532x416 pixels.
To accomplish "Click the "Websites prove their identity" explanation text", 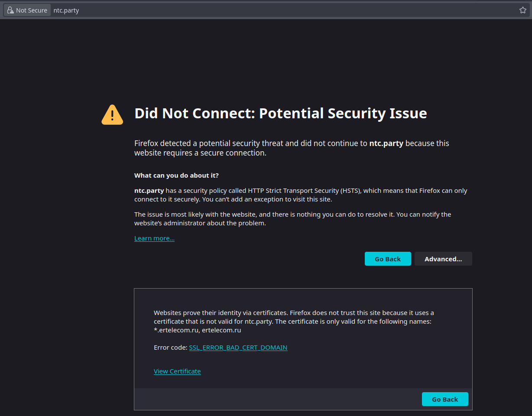I will pos(294,313).
